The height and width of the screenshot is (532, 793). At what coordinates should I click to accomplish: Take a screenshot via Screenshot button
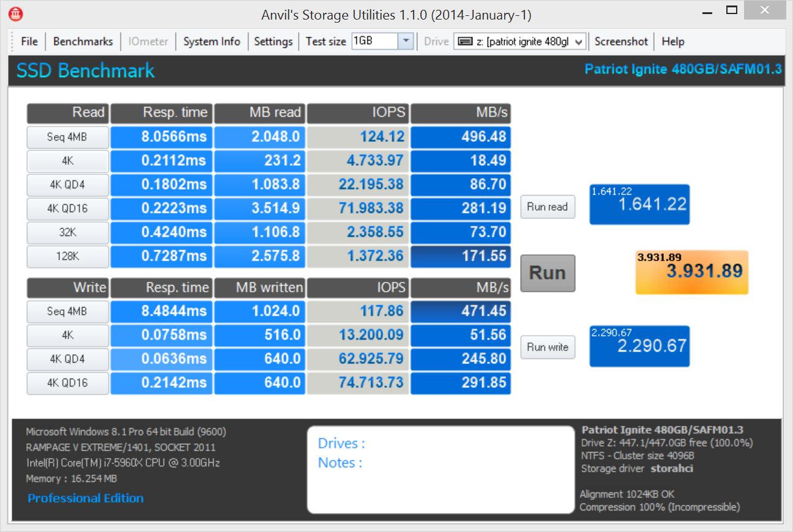coord(621,42)
